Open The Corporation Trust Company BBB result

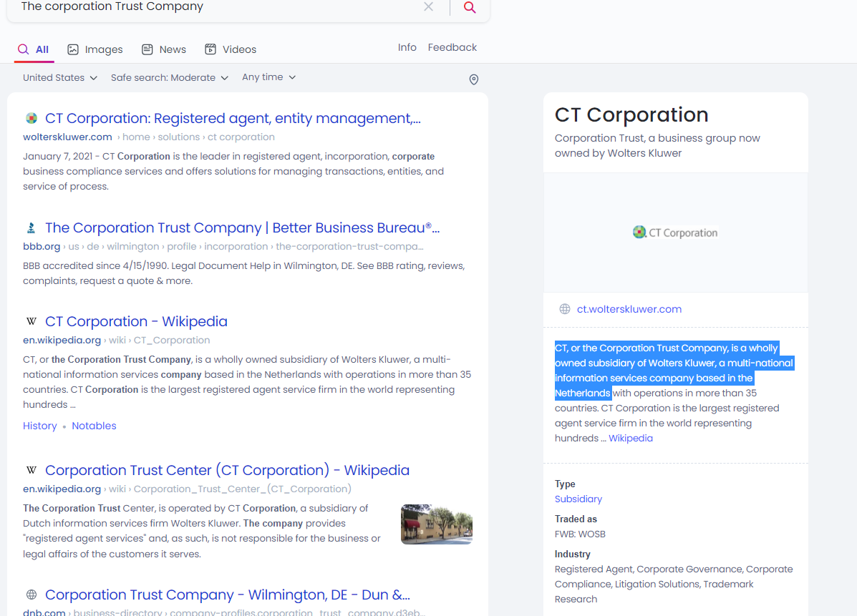242,228
